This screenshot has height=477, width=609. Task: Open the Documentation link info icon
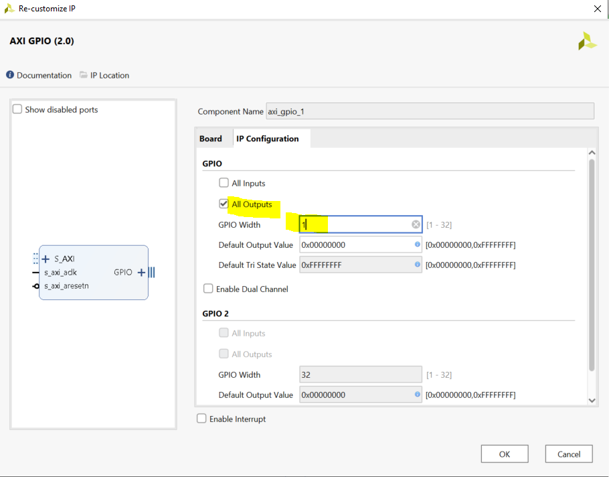[10, 75]
